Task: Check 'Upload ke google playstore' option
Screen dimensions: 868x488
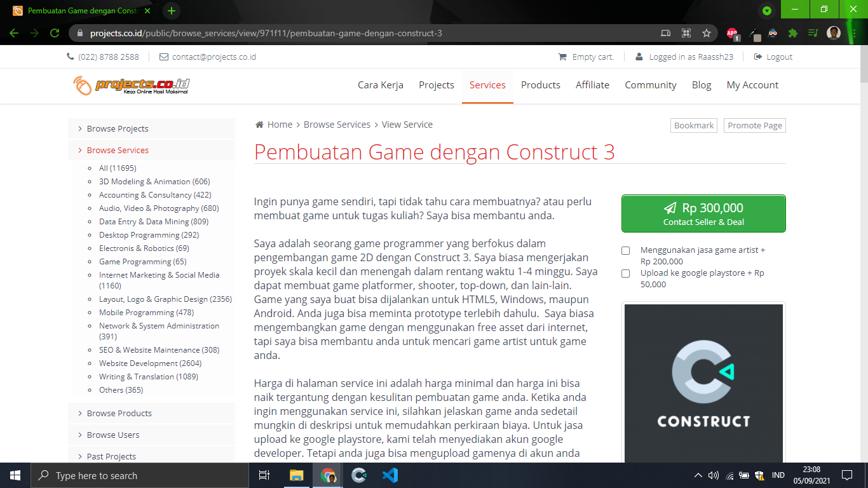Action: point(626,274)
